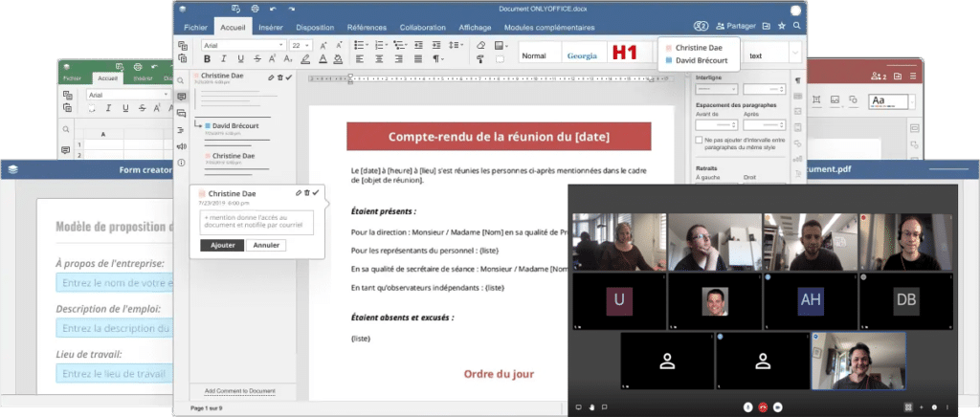Center align the paragraph
The image size is (980, 417).
379,59
